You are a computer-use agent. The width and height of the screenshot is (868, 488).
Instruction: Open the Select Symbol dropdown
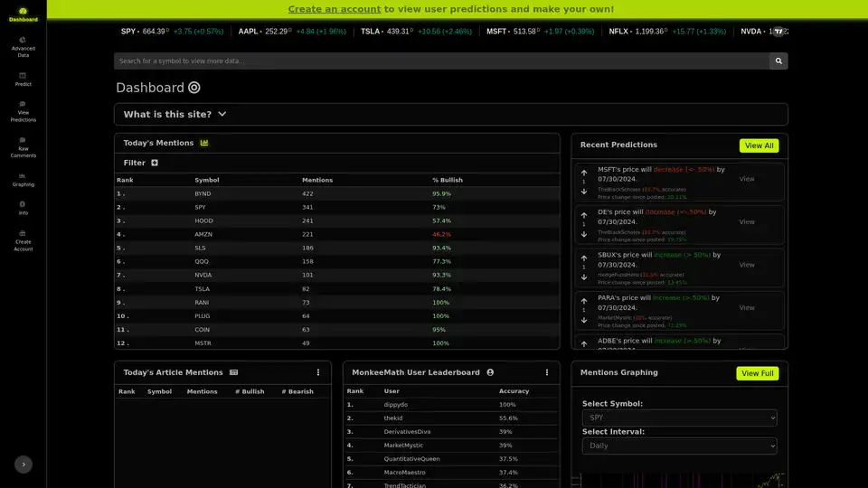tap(679, 418)
